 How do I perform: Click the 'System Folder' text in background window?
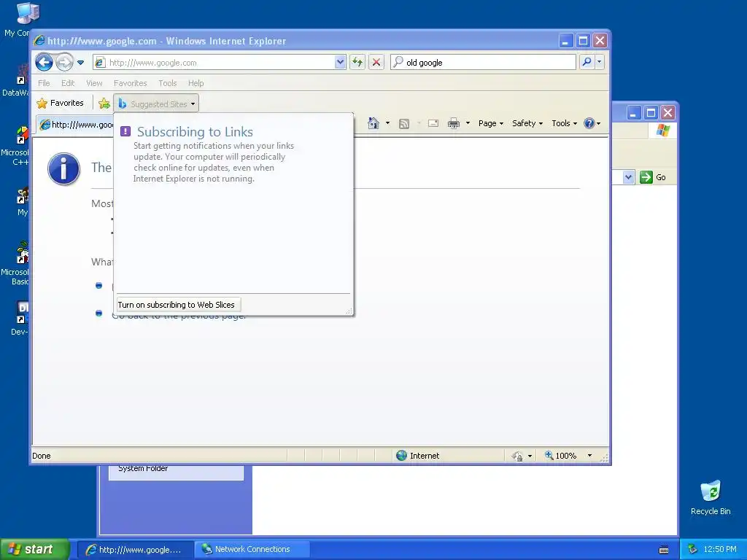pos(143,469)
